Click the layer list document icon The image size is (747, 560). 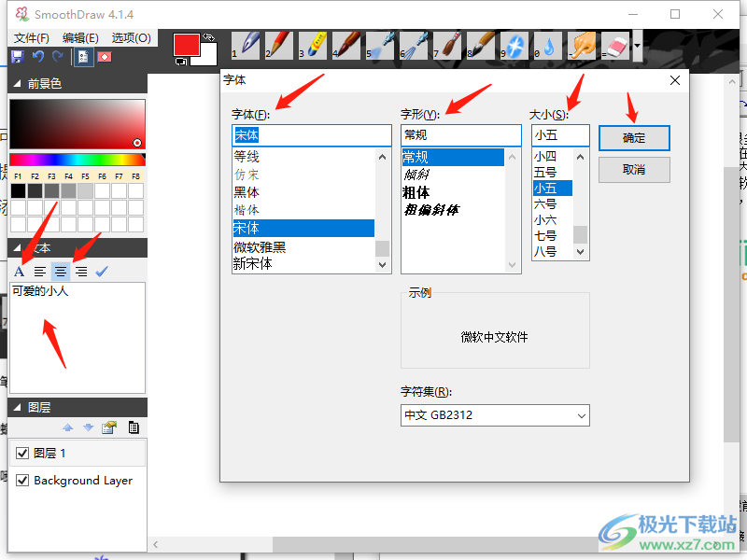click(x=134, y=427)
